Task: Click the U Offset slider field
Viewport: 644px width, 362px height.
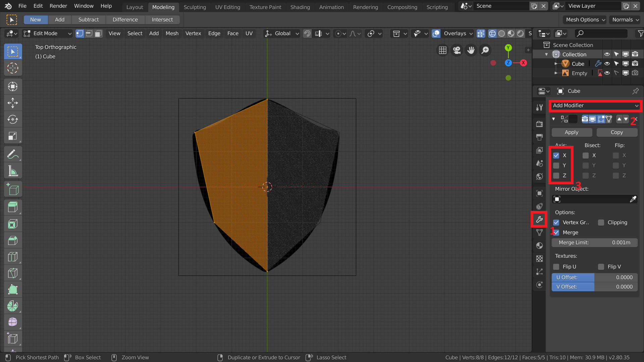Action: pos(595,278)
